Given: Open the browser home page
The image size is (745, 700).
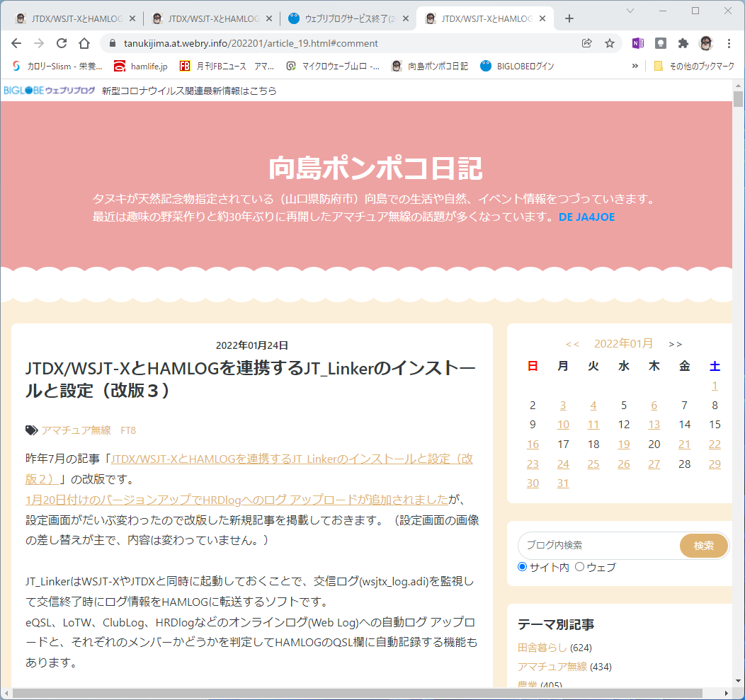Looking at the screenshot, I should tap(84, 43).
